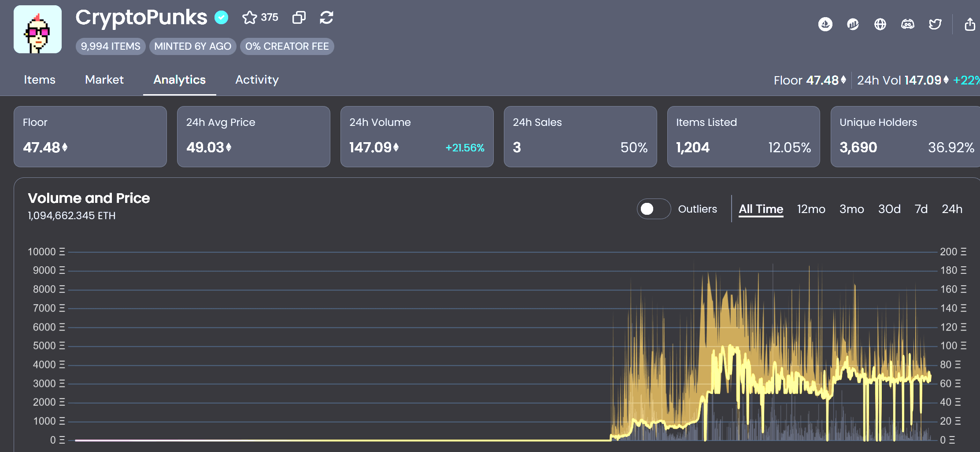
Task: Favorite CryptoPunks with the star icon
Action: 249,18
